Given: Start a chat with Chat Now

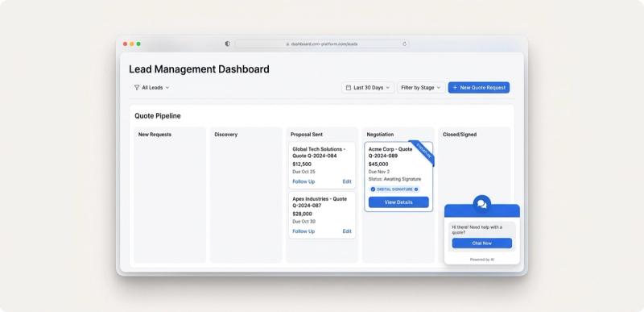Looking at the screenshot, I should coord(481,243).
